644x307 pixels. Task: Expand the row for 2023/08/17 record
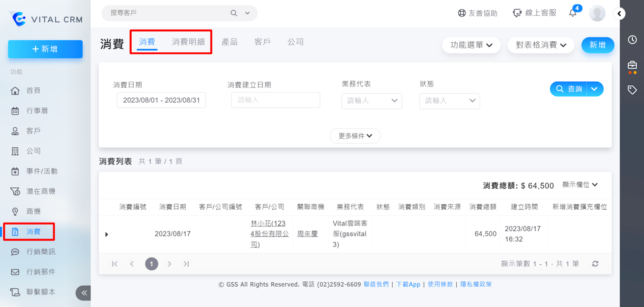tap(107, 234)
